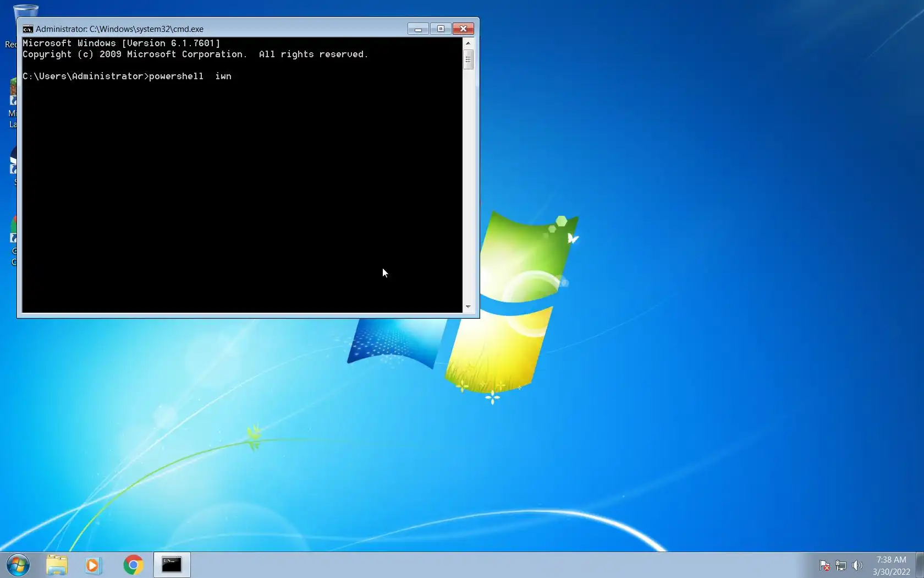This screenshot has height=578, width=924.
Task: Open Google Chrome from the taskbar
Action: pos(133,565)
